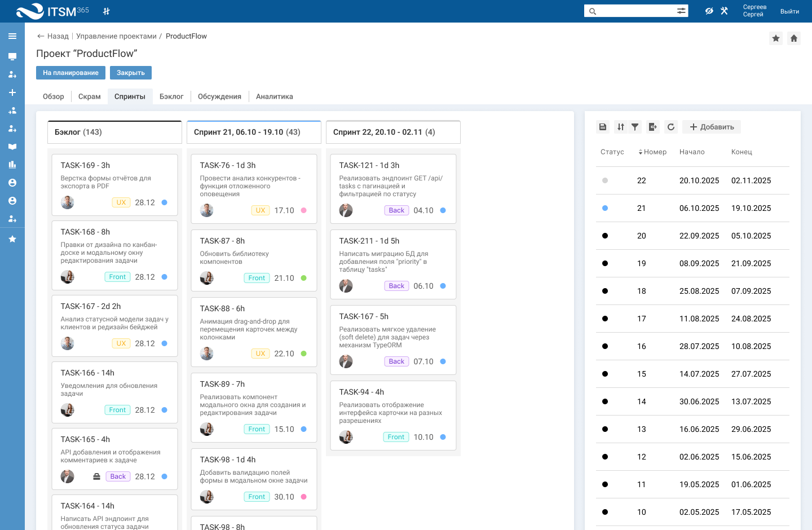Click the sort arrows icon in sprint toolbar
812x530 pixels.
(x=620, y=127)
